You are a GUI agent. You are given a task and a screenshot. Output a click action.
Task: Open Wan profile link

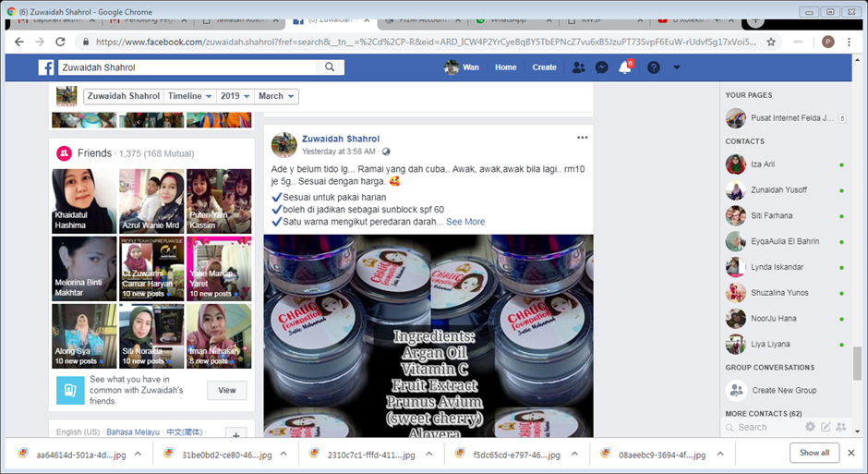(462, 67)
